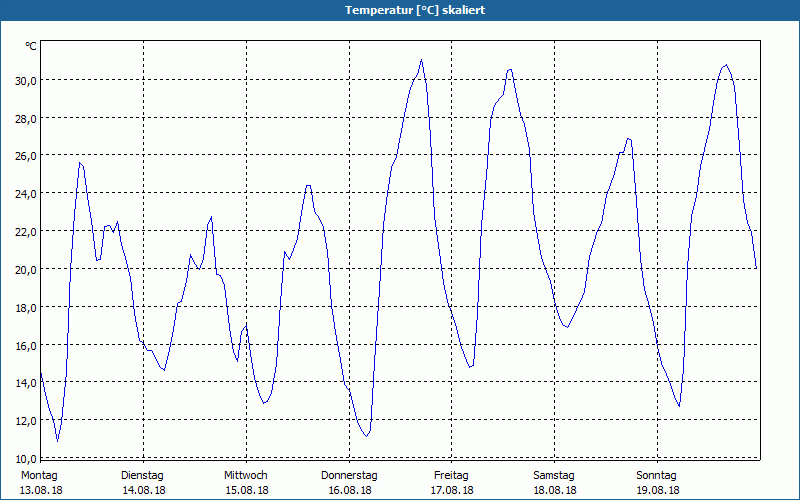Click the Freitag day label
This screenshot has height=500, width=800.
click(x=451, y=476)
